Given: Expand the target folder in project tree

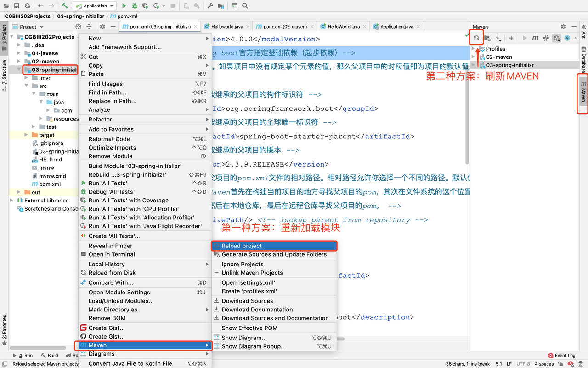Looking at the screenshot, I should coord(26,135).
